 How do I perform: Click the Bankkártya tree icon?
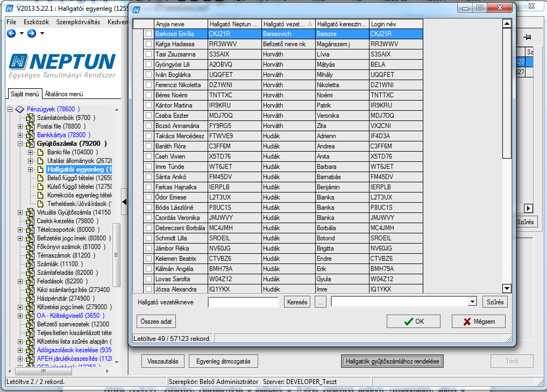point(30,135)
